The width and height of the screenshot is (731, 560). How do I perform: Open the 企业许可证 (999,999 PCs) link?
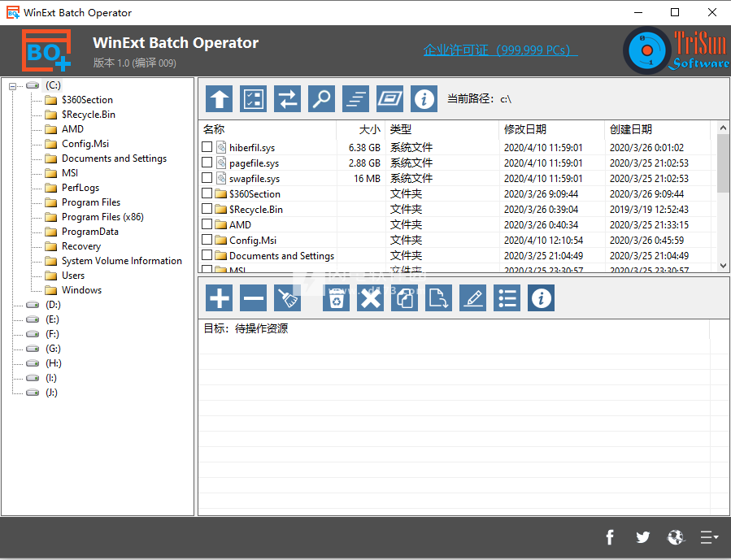tap(501, 50)
